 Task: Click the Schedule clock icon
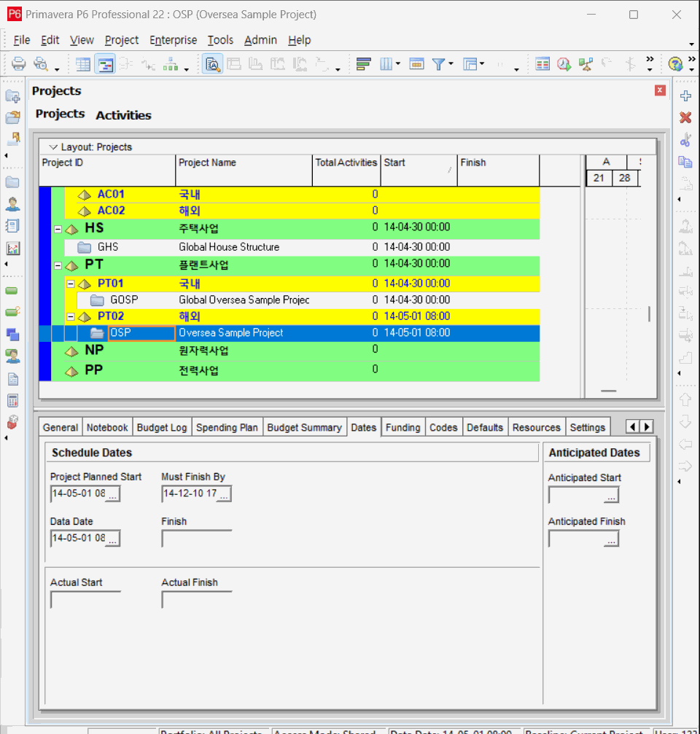pyautogui.click(x=564, y=64)
